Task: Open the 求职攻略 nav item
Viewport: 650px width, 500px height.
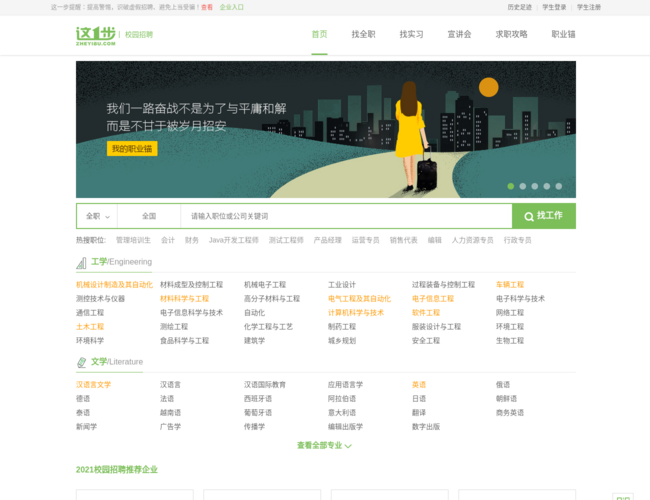Action: (x=511, y=34)
